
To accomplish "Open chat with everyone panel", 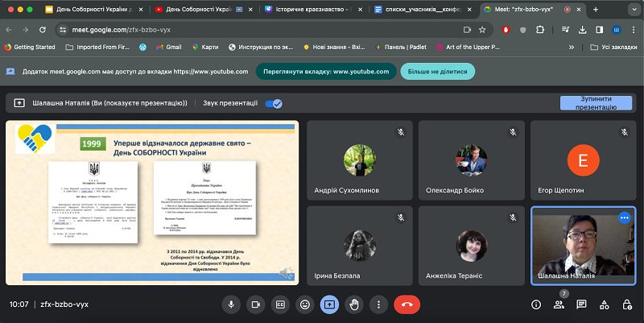I will (x=581, y=304).
